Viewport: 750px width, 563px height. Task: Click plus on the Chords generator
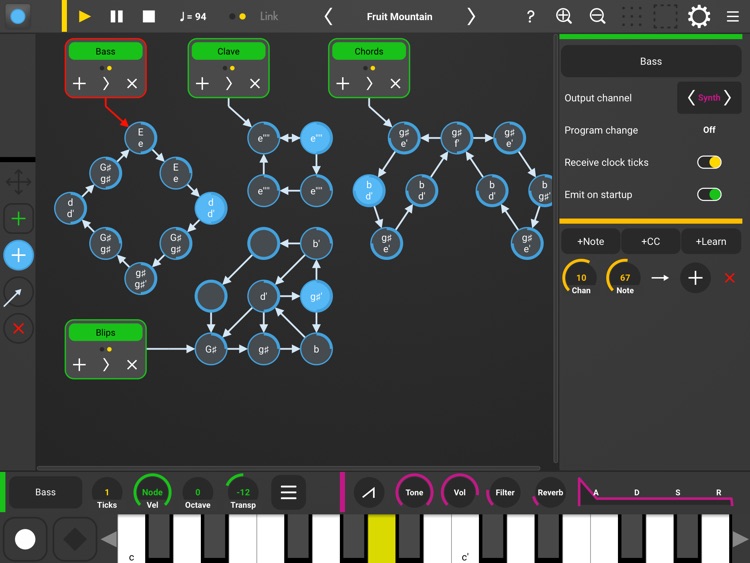click(x=342, y=84)
